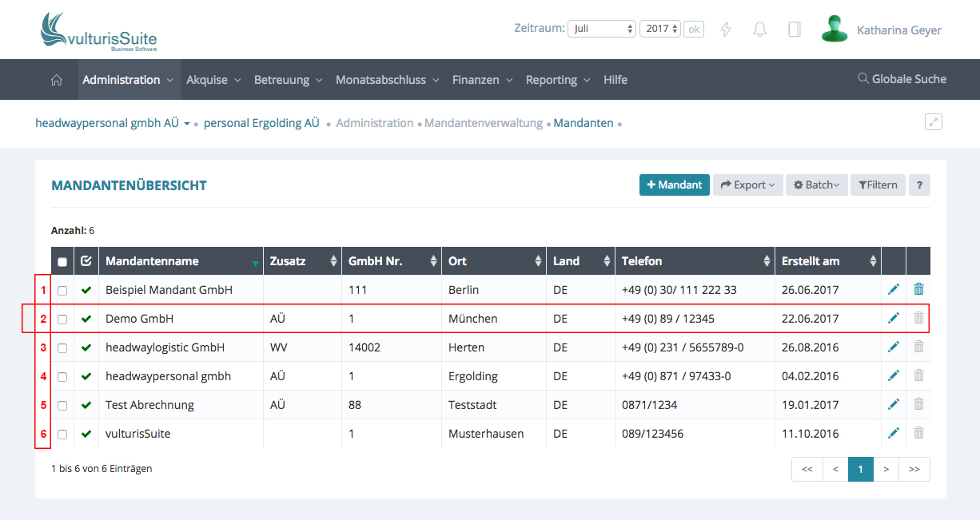Delete Beispiel Mandant GmbH using trash icon
980x520 pixels.
coord(918,289)
